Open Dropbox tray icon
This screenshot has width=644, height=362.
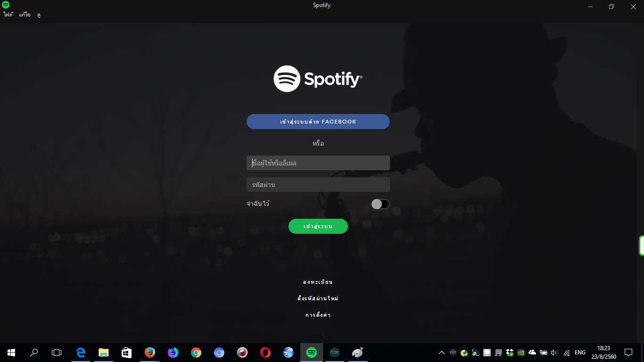510,352
